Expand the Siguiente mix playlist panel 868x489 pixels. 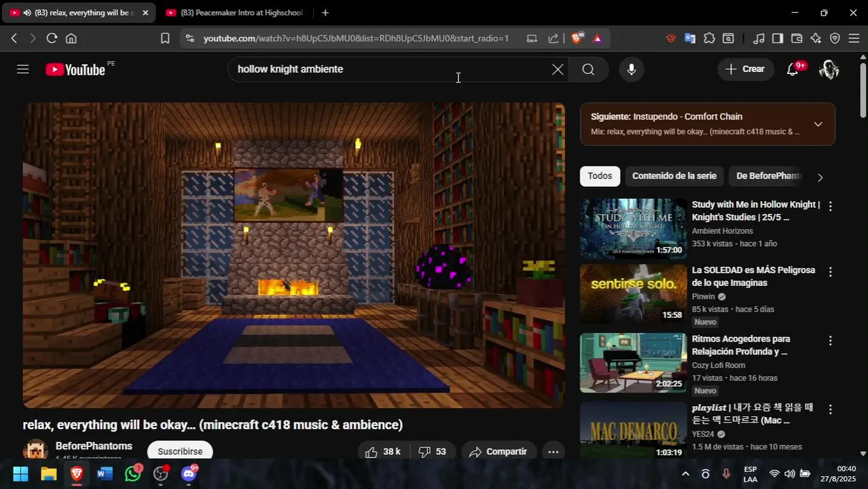tap(818, 124)
